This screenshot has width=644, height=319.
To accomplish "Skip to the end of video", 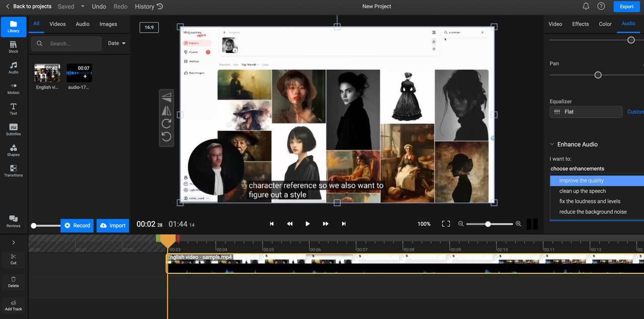I will click(344, 224).
